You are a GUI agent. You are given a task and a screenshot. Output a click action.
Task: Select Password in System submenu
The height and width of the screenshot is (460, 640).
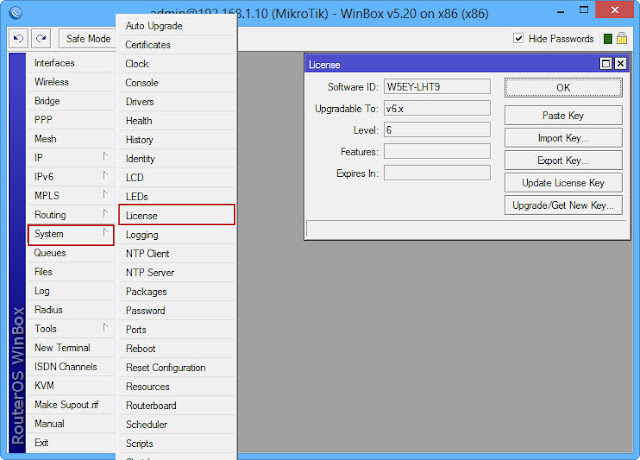pos(177,311)
